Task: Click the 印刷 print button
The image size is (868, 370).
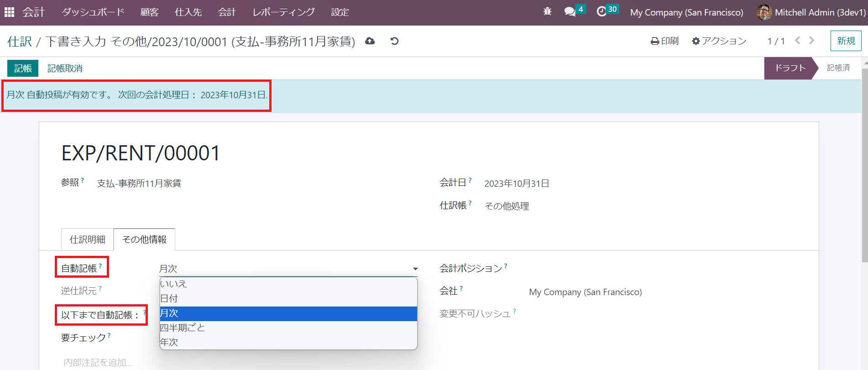Action: tap(664, 41)
